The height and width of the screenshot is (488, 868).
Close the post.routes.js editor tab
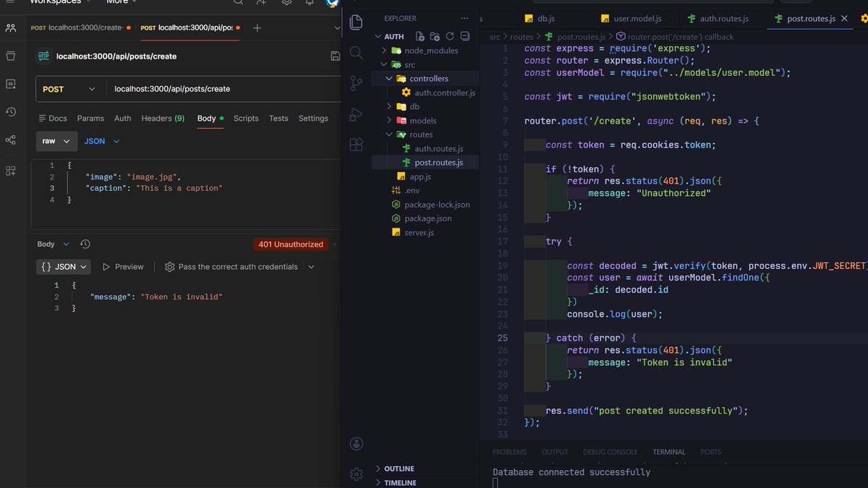pos(843,18)
